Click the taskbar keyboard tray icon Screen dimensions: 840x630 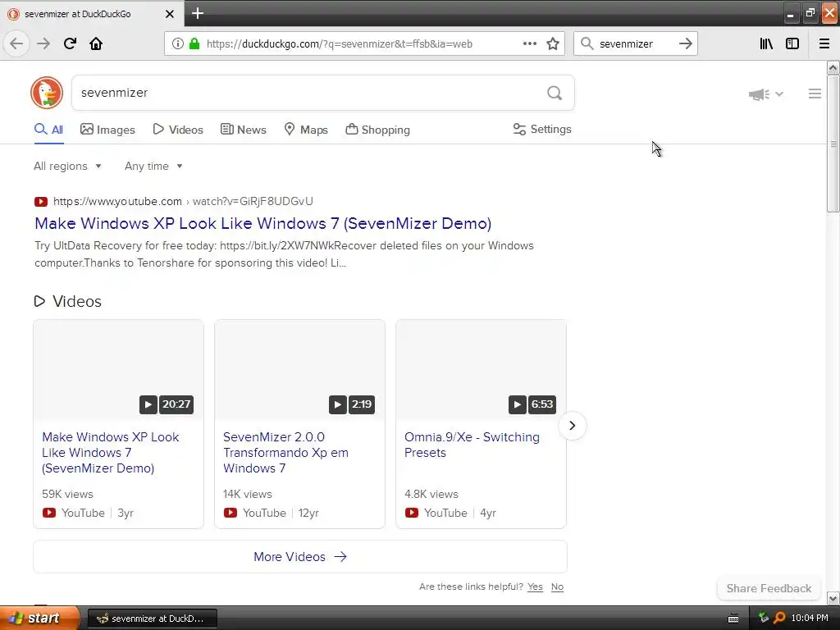coord(733,619)
